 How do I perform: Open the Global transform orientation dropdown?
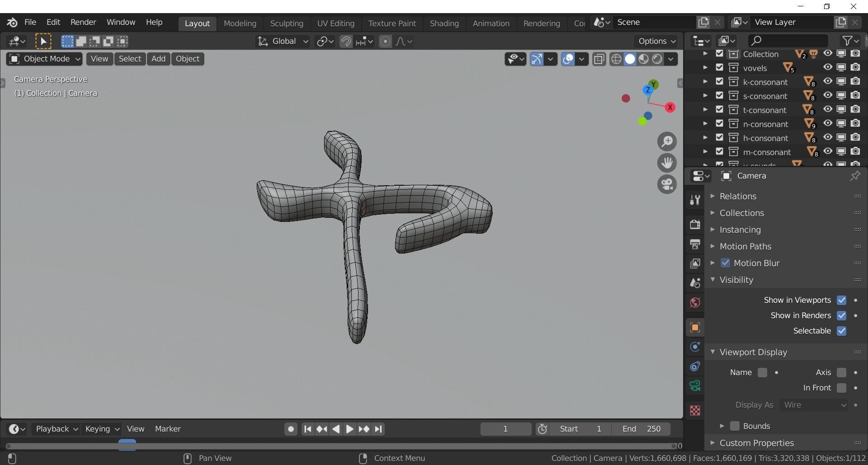(x=282, y=41)
